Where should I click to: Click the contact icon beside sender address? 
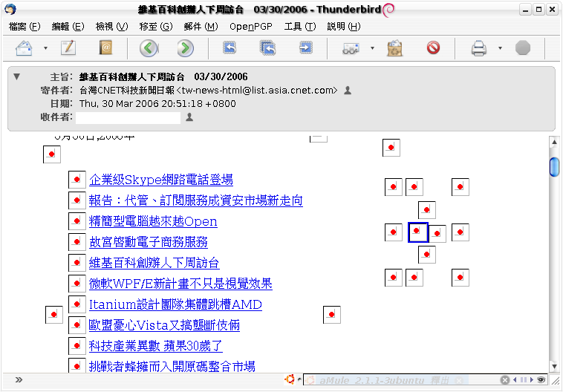[x=348, y=91]
